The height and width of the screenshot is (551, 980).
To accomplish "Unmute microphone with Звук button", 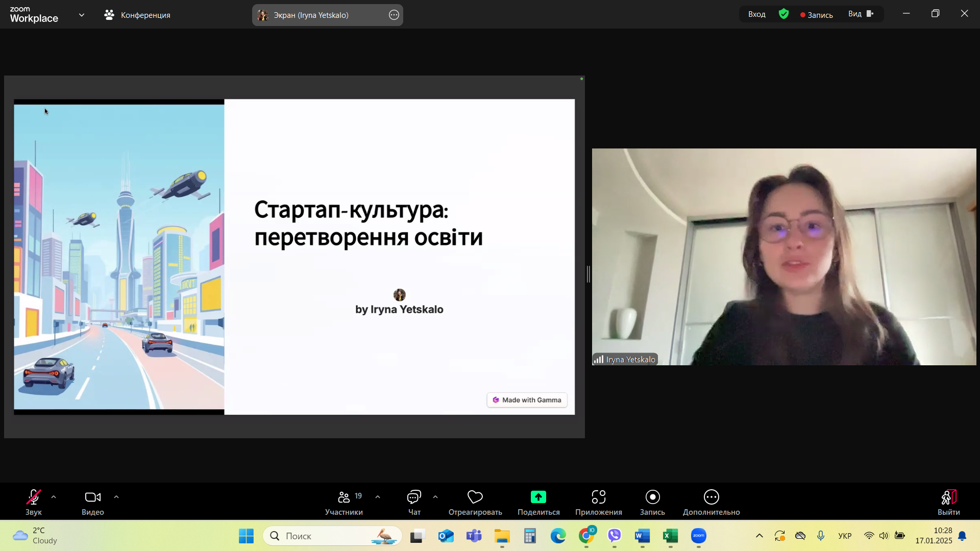I will [x=34, y=502].
